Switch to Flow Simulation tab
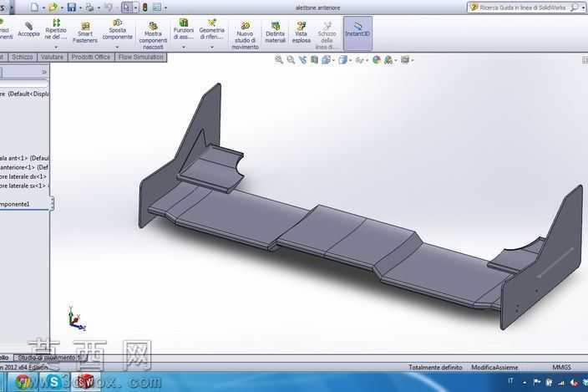The height and width of the screenshot is (392, 588). [x=140, y=57]
